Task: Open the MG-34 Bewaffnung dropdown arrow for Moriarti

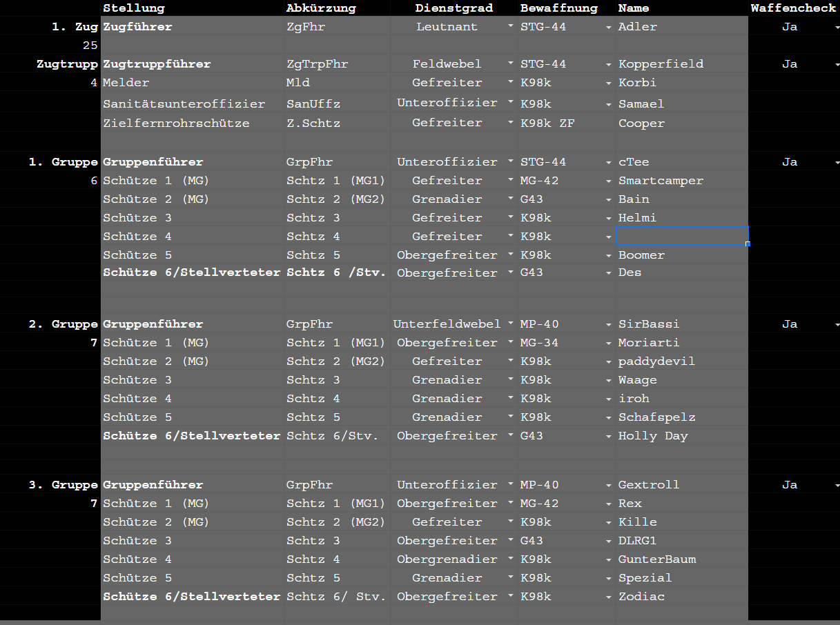Action: [x=609, y=344]
